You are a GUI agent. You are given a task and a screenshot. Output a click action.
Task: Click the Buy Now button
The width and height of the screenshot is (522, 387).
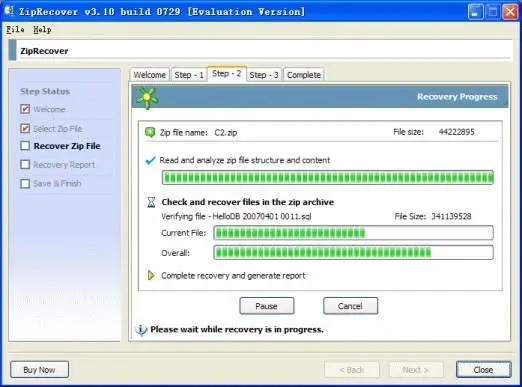coord(39,369)
